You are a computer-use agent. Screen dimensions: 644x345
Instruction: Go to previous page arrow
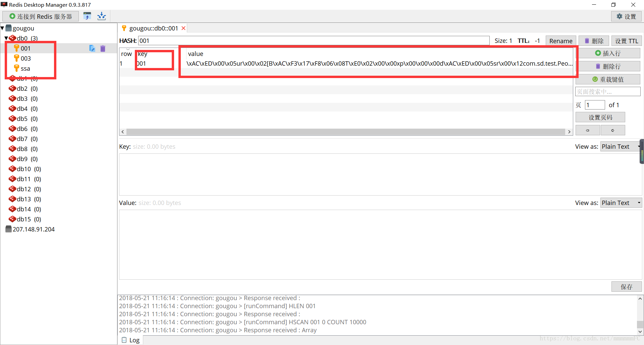588,130
